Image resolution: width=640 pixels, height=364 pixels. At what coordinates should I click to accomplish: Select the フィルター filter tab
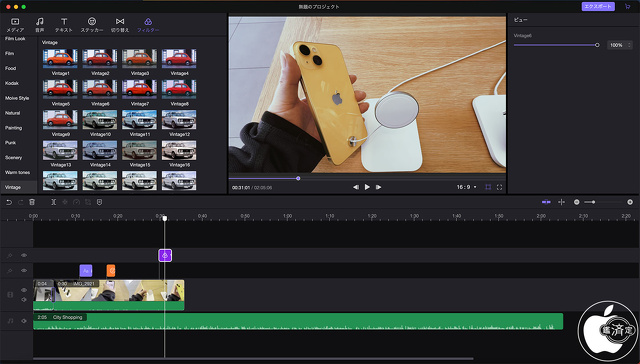(x=148, y=25)
